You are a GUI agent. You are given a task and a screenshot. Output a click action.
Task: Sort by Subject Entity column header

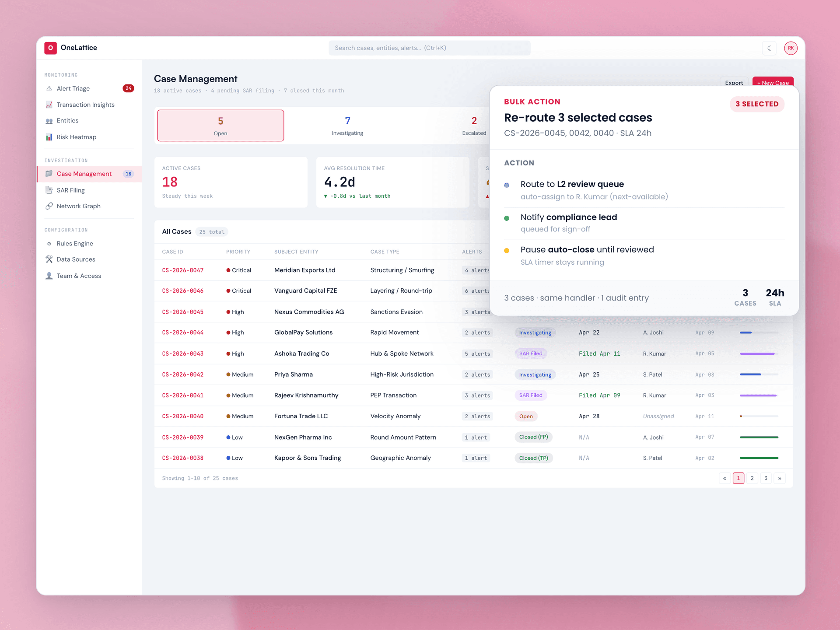pos(296,252)
